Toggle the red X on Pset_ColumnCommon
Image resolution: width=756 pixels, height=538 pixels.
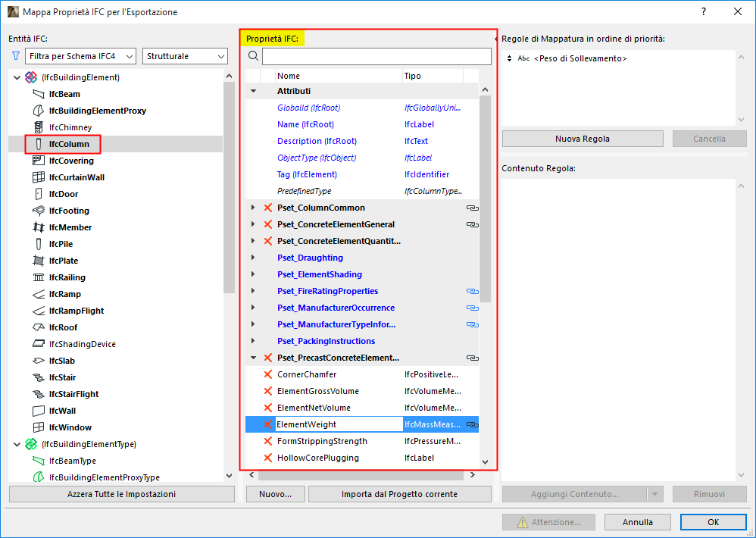click(267, 208)
